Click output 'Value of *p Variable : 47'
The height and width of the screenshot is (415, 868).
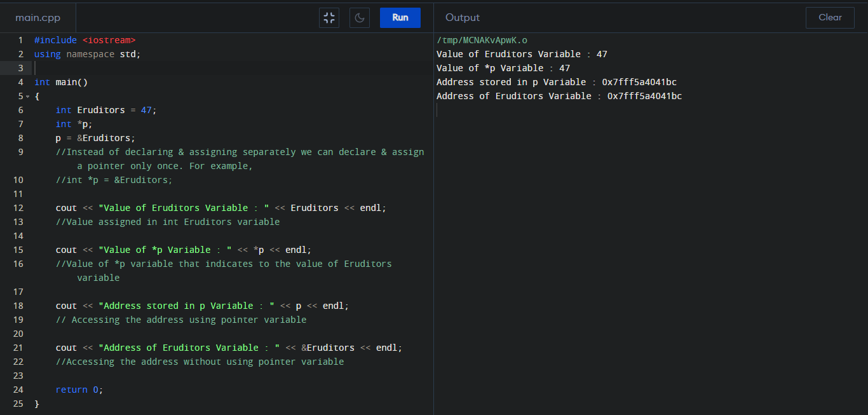(503, 68)
